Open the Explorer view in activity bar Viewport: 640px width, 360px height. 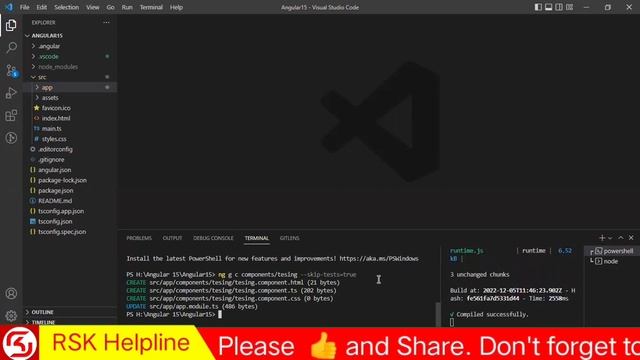11,25
